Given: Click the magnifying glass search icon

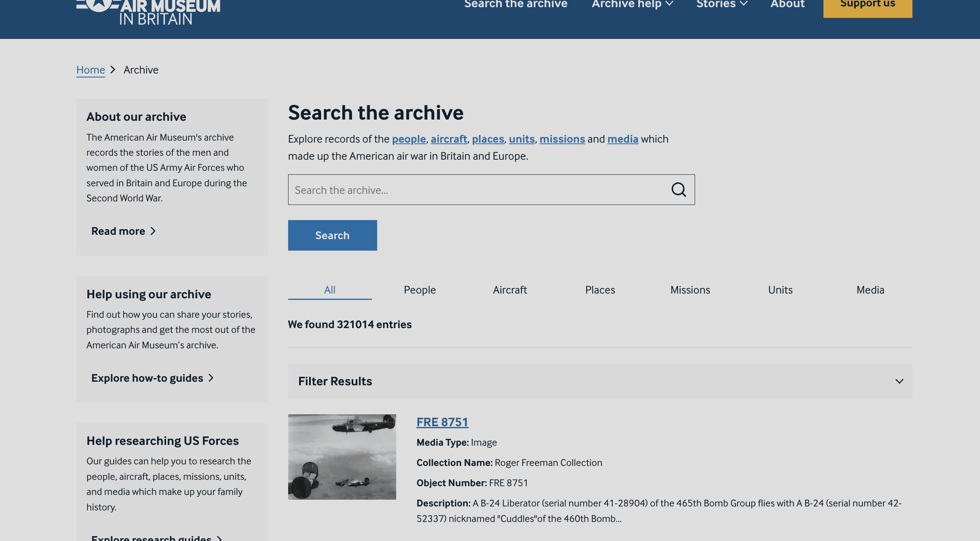Looking at the screenshot, I should (678, 190).
